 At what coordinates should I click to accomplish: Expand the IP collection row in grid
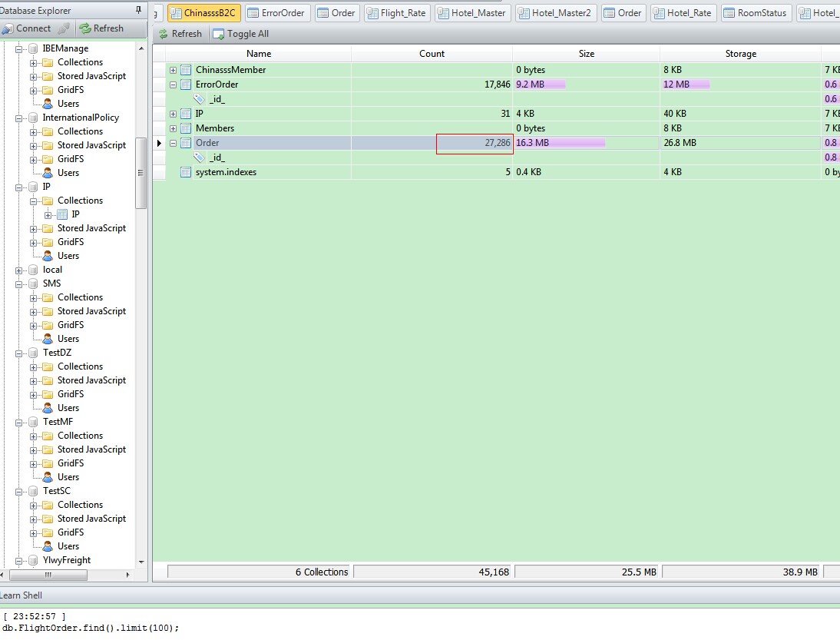tap(173, 114)
